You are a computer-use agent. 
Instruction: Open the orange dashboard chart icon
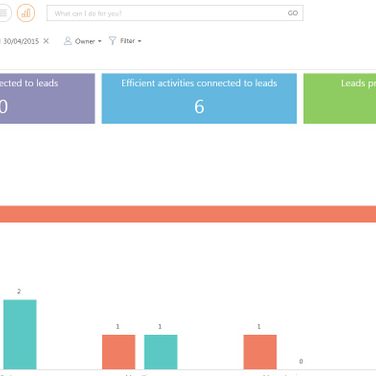tap(26, 13)
